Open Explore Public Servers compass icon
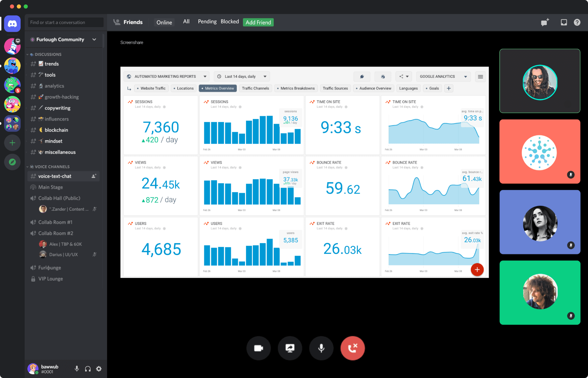 13,162
